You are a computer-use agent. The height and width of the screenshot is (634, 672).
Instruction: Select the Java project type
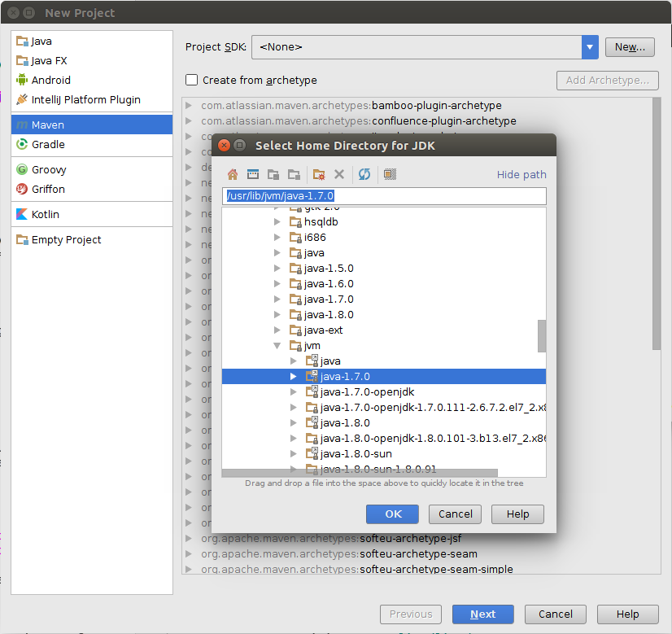click(x=92, y=42)
